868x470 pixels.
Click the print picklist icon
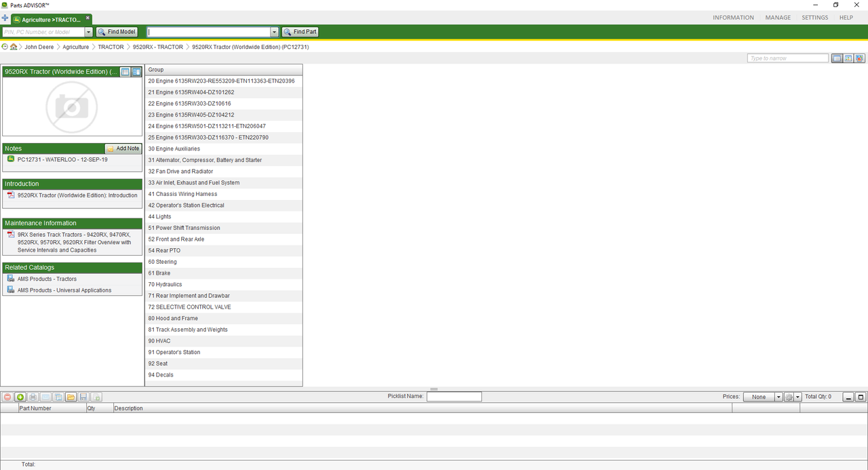click(33, 397)
